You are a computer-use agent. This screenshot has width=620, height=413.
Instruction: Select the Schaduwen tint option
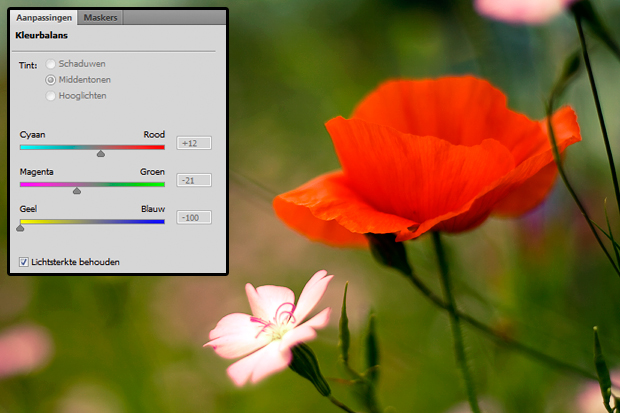tap(50, 64)
